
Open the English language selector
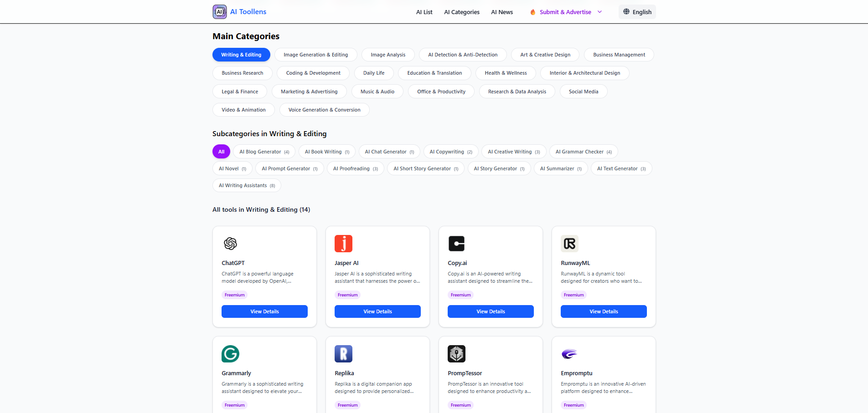coord(637,12)
